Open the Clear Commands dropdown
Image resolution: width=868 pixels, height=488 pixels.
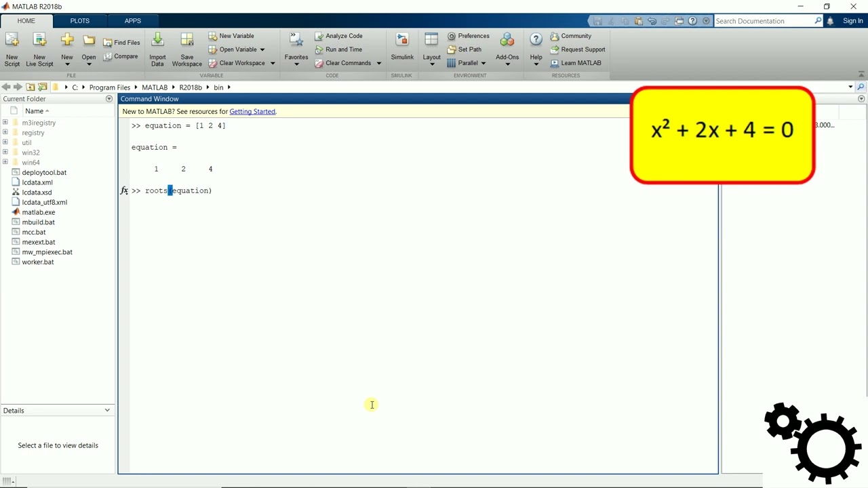click(378, 63)
